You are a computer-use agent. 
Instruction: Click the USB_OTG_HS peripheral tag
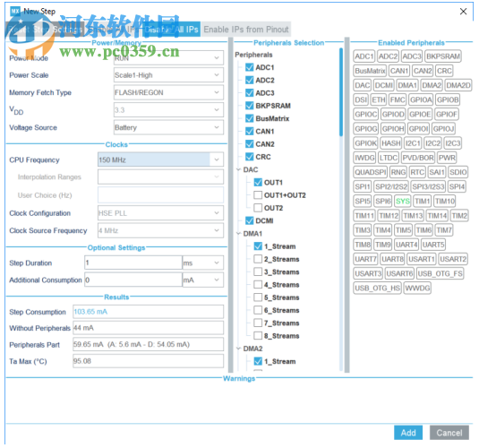click(x=377, y=289)
